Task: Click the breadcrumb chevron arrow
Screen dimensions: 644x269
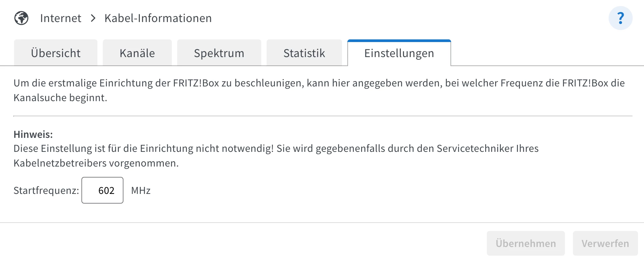Action: point(93,18)
